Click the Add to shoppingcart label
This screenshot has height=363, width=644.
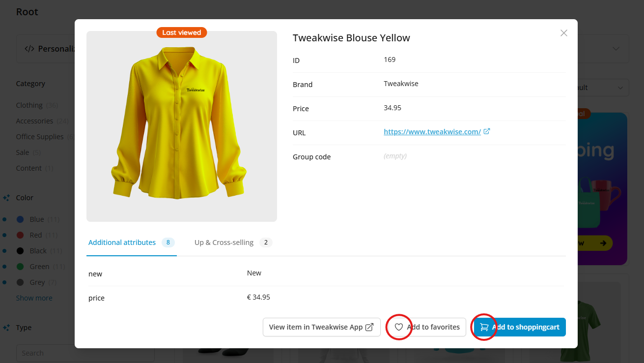526,327
